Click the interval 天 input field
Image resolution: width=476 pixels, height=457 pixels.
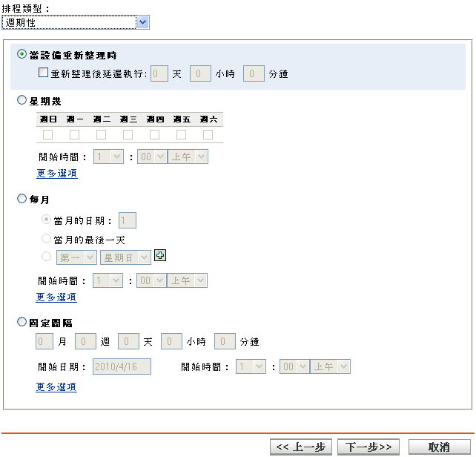pos(129,341)
